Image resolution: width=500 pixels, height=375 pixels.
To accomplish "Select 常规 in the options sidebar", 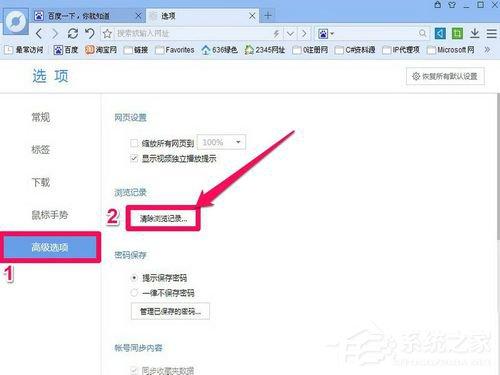I will click(x=41, y=117).
